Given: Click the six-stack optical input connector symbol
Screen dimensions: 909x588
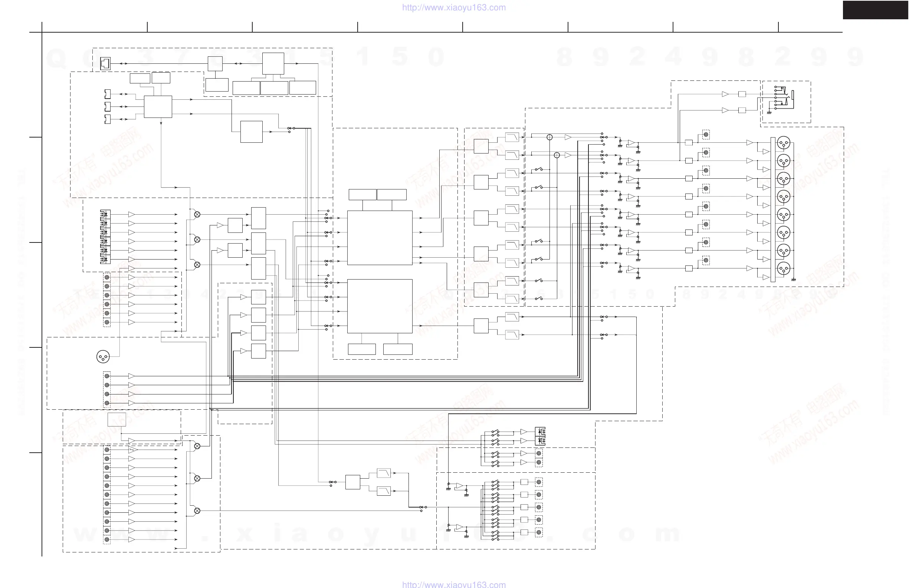Looking at the screenshot, I should coord(105,237).
